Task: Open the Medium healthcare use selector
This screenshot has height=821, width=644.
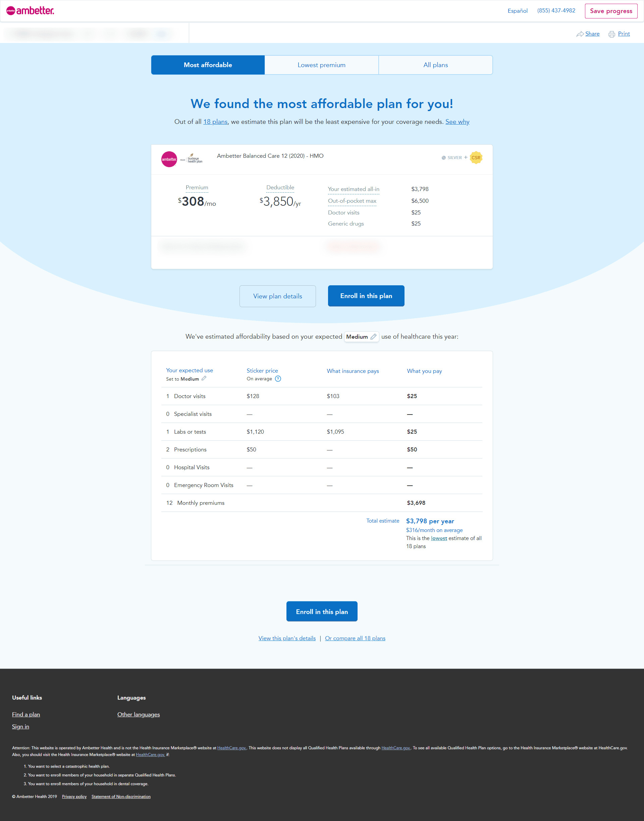Action: [361, 337]
